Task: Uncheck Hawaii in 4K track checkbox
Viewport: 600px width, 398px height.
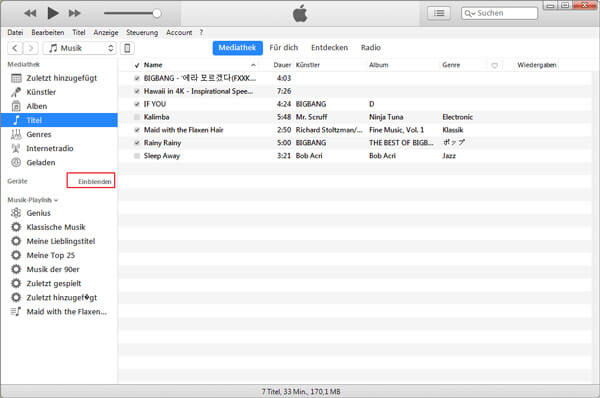Action: [x=137, y=91]
